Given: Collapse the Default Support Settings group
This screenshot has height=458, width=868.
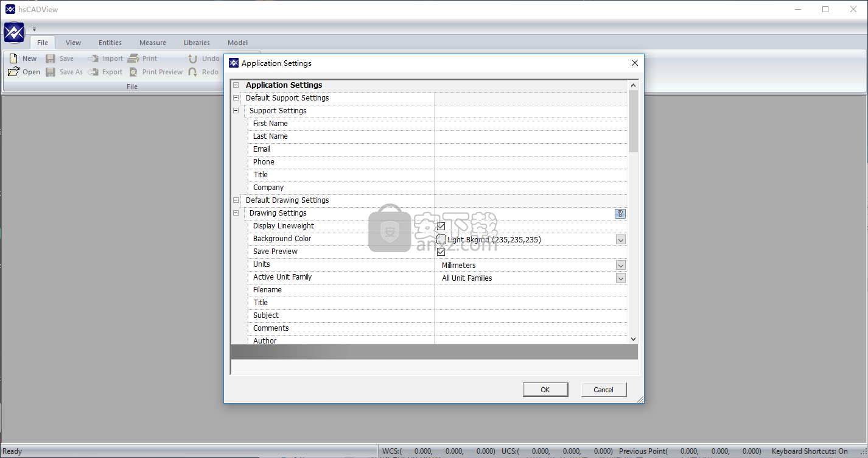Looking at the screenshot, I should pos(236,98).
